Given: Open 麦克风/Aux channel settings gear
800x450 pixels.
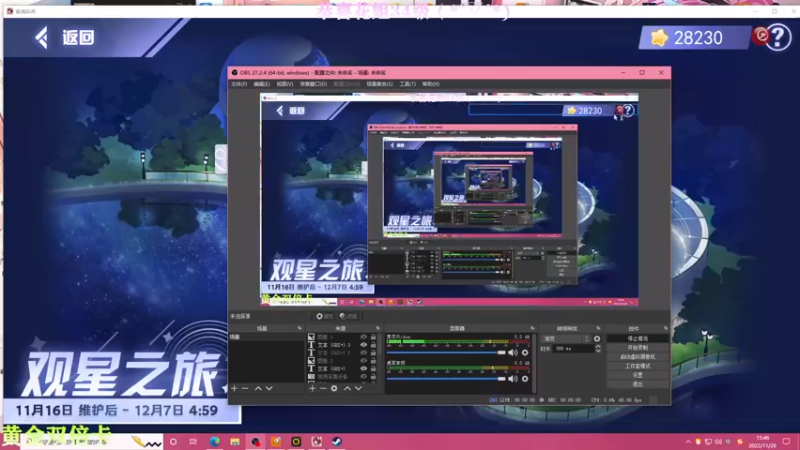Looking at the screenshot, I should pos(524,353).
